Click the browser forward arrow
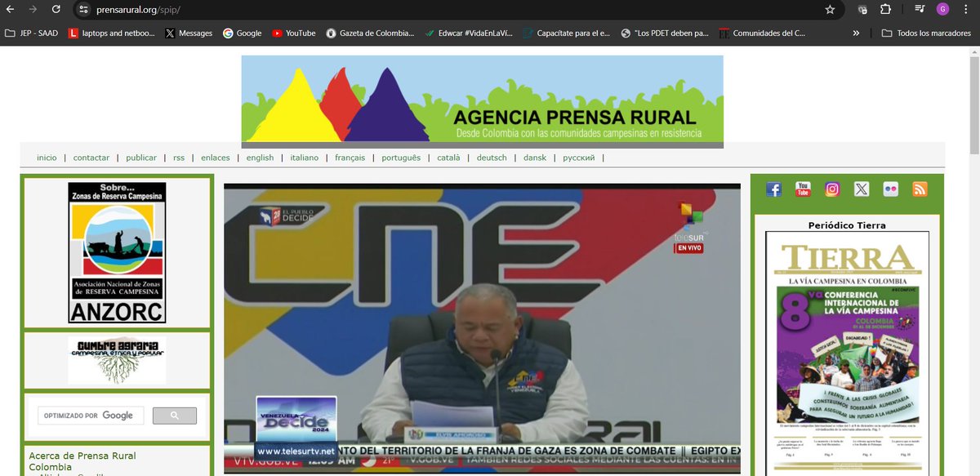Screen dimensions: 980x476 click(x=33, y=10)
